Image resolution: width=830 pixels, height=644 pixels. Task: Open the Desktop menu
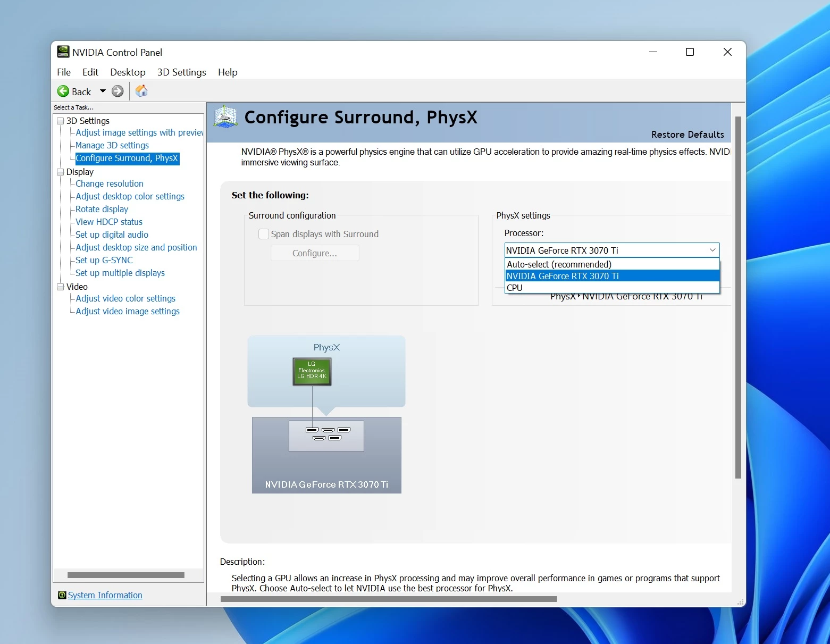pos(128,72)
